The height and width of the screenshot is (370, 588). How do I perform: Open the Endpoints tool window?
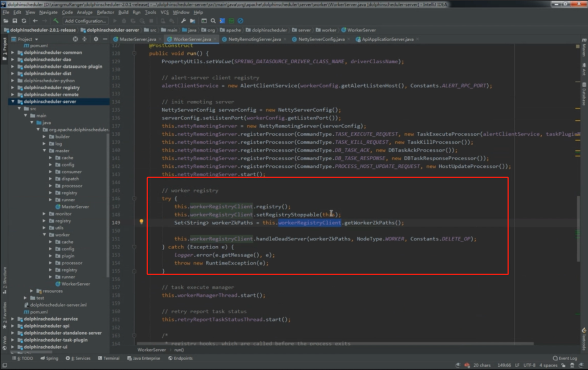(180, 359)
